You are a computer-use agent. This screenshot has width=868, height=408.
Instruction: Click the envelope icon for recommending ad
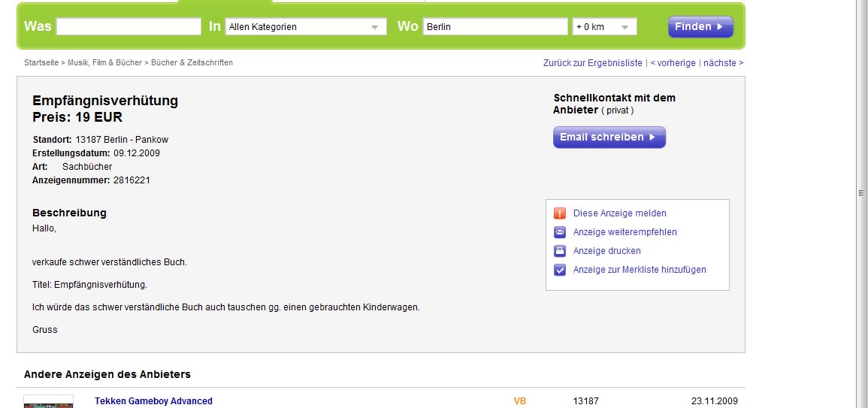[x=560, y=232]
